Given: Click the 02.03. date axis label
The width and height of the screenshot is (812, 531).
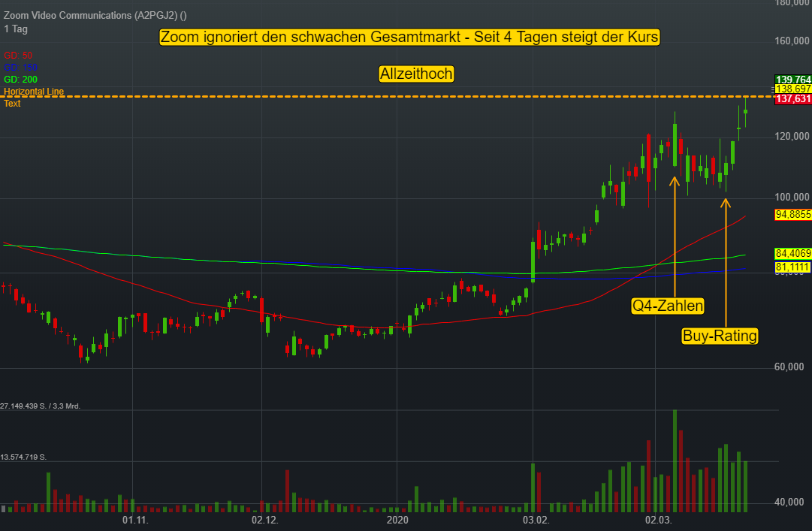Looking at the screenshot, I should pos(658,520).
